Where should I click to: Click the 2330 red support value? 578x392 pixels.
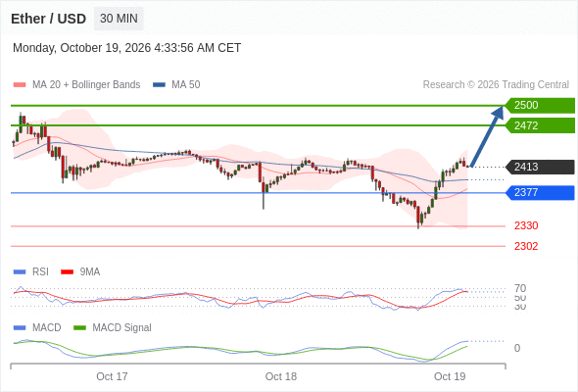click(526, 225)
